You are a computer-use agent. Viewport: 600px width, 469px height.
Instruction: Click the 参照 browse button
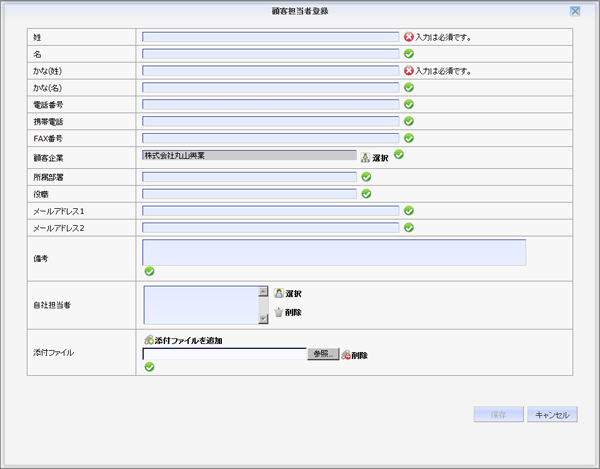(x=323, y=354)
